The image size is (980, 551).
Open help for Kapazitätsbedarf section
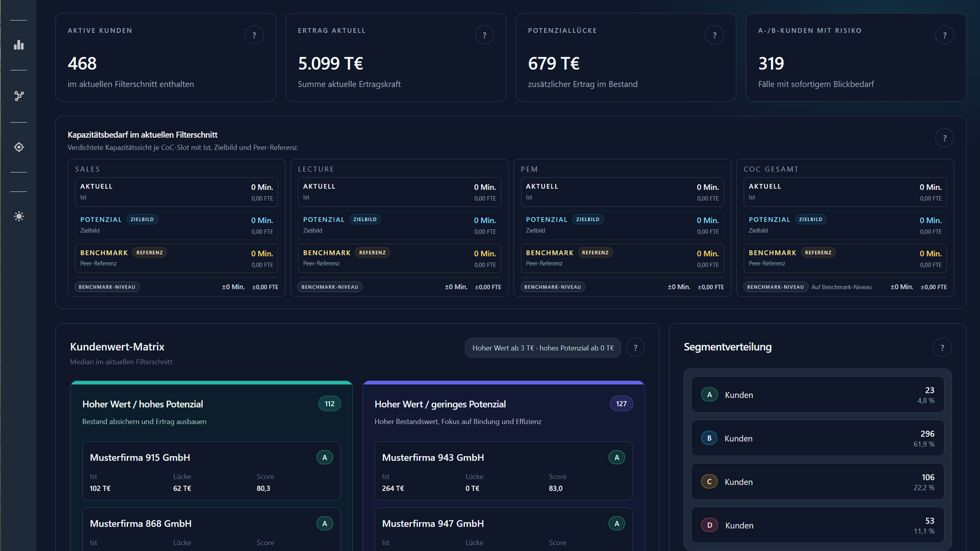click(944, 138)
